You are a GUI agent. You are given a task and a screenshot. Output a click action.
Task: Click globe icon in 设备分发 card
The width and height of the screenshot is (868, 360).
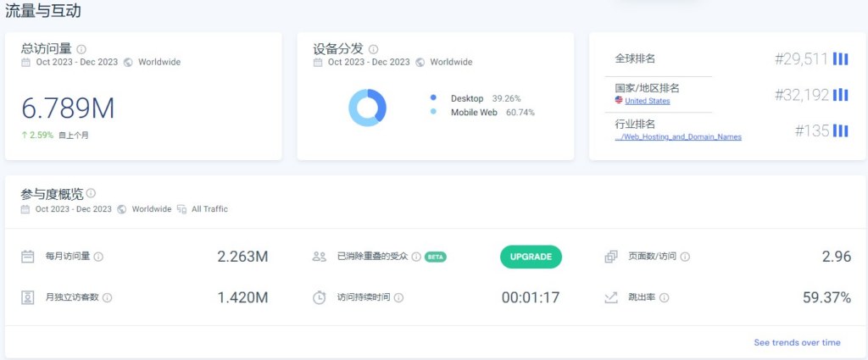[420, 62]
